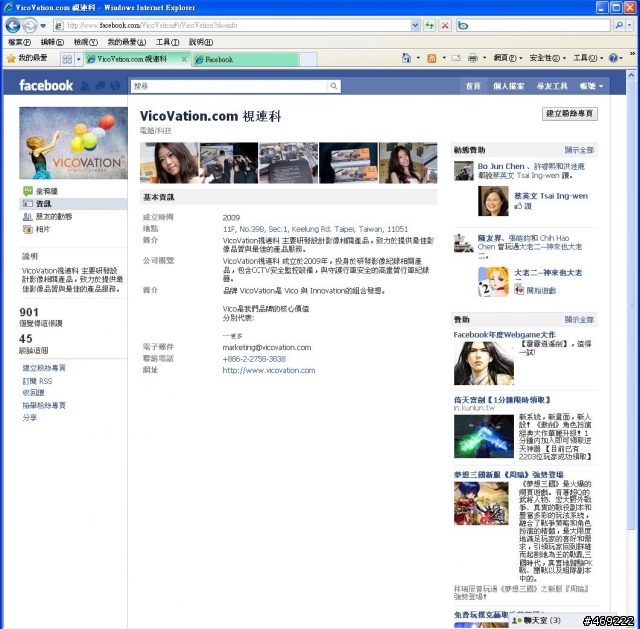
Task: Click the empty New Tab button
Action: [309, 60]
